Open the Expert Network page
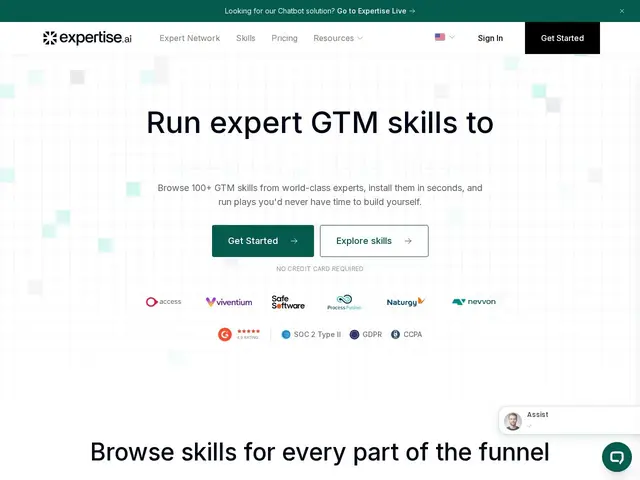 click(189, 38)
